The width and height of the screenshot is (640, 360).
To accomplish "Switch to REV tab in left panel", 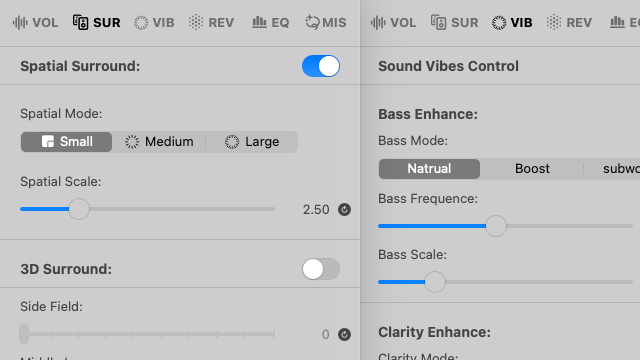I will pyautogui.click(x=211, y=22).
